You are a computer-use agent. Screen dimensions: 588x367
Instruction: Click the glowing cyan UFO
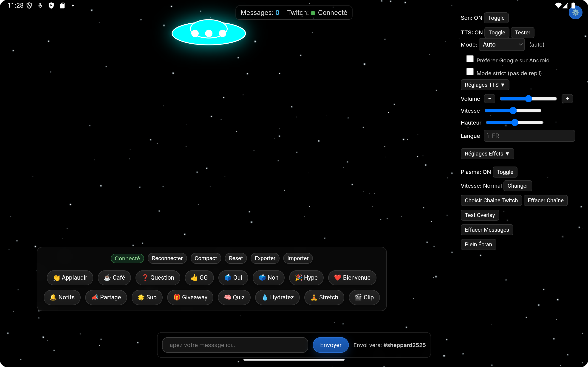click(x=209, y=33)
